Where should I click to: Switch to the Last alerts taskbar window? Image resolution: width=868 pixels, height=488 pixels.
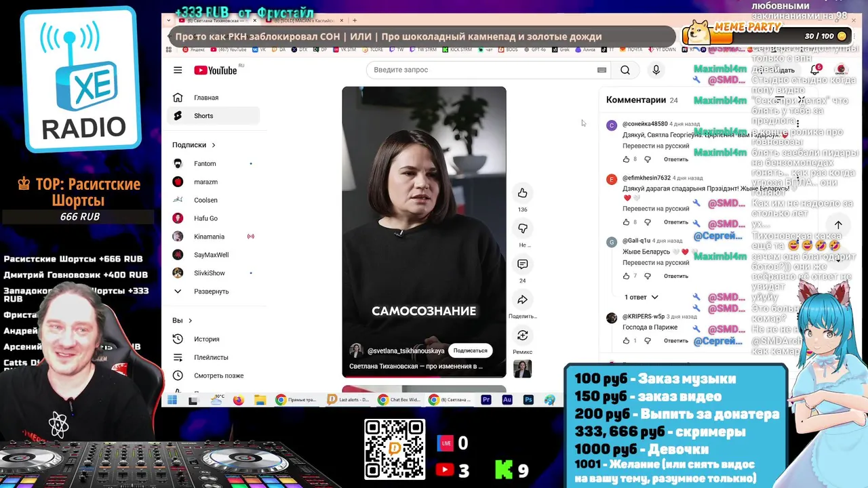[x=349, y=400]
